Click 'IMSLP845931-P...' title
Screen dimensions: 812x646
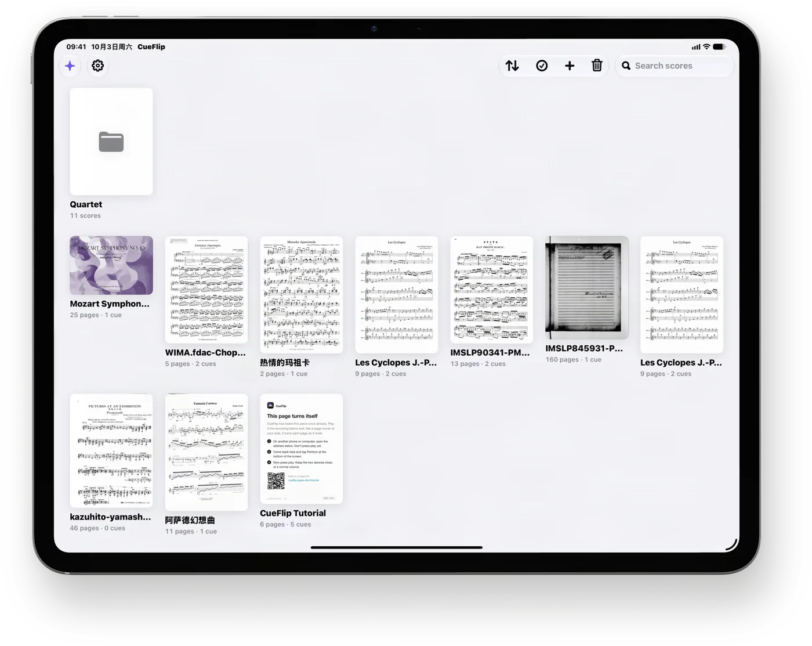(x=584, y=348)
